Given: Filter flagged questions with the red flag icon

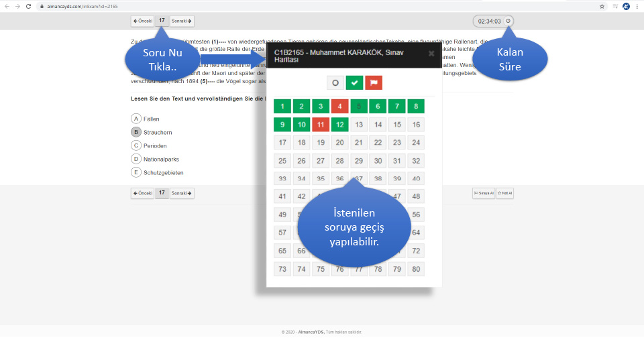Looking at the screenshot, I should coord(374,83).
